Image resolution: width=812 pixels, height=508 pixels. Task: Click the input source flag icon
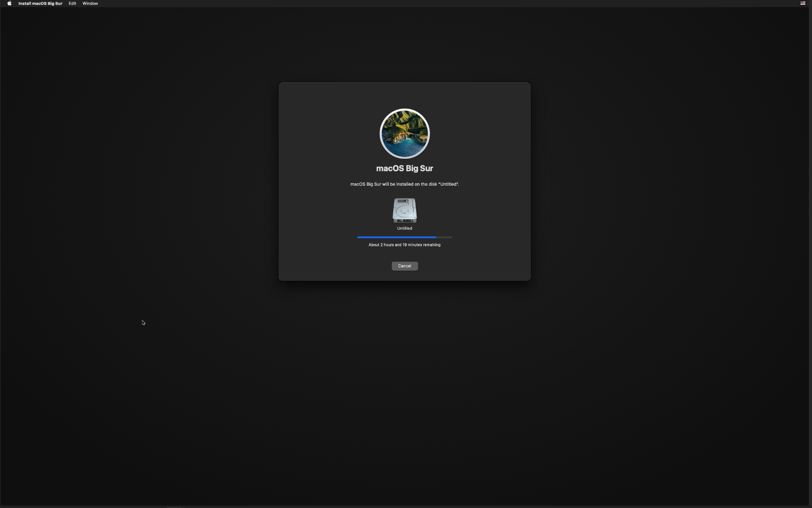pos(803,3)
